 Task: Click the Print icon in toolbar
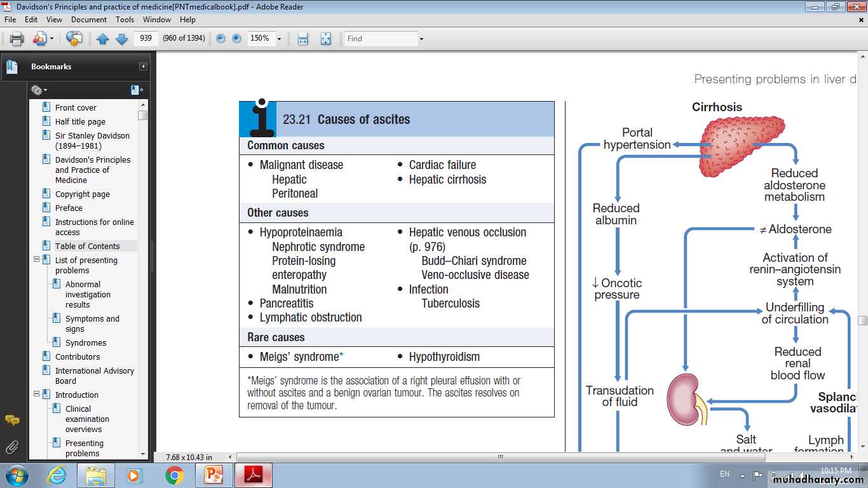pos(17,39)
